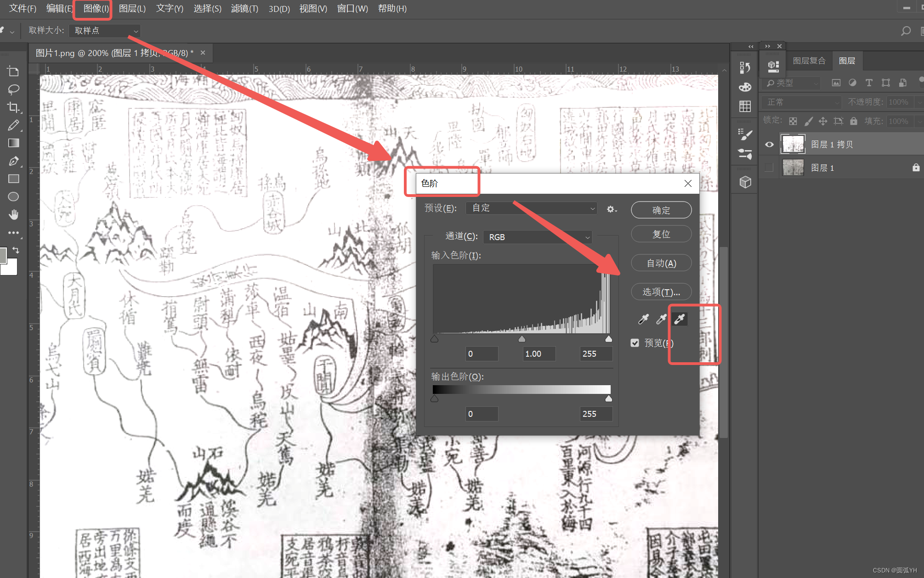This screenshot has height=578, width=924.
Task: Open the Levels preset gear options
Action: coord(611,209)
